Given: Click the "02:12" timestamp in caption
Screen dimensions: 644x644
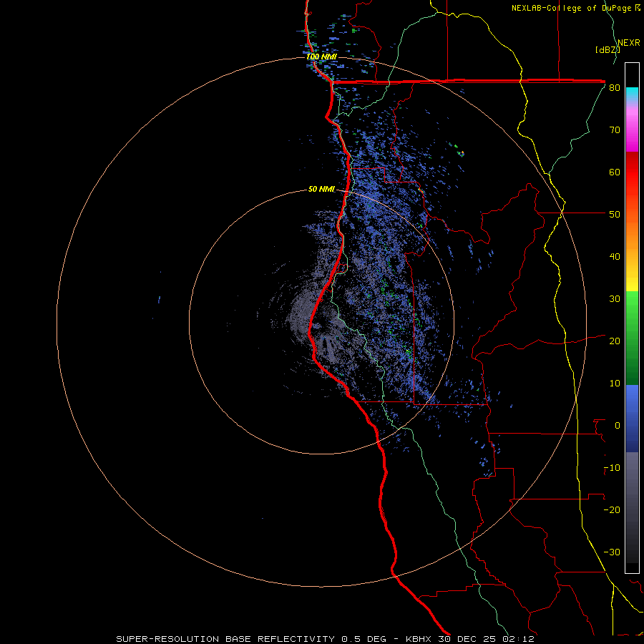Looking at the screenshot, I should tap(519, 639).
